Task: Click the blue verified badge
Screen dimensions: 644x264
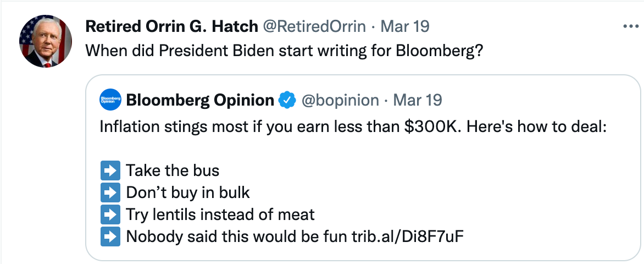Action: coord(287,100)
